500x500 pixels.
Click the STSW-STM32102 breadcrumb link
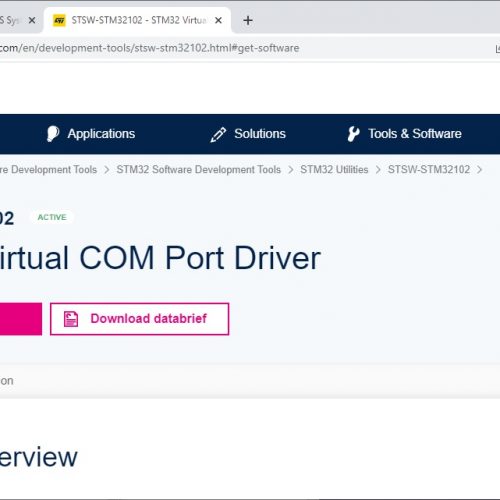(429, 169)
